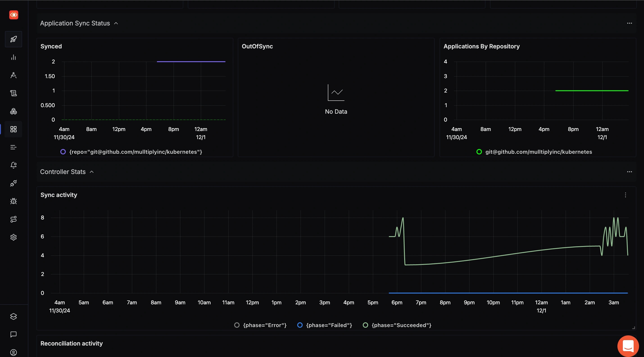Click blue Failed line in Sync activity chart
The image size is (644, 357).
pyautogui.click(x=508, y=293)
